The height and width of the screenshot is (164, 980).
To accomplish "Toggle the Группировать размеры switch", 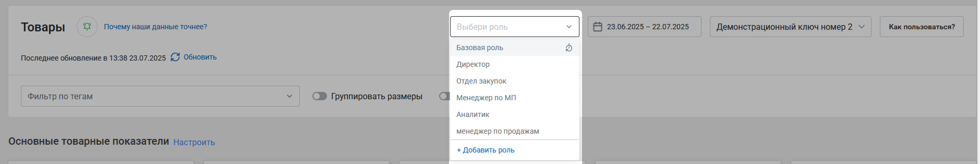I will (x=320, y=96).
